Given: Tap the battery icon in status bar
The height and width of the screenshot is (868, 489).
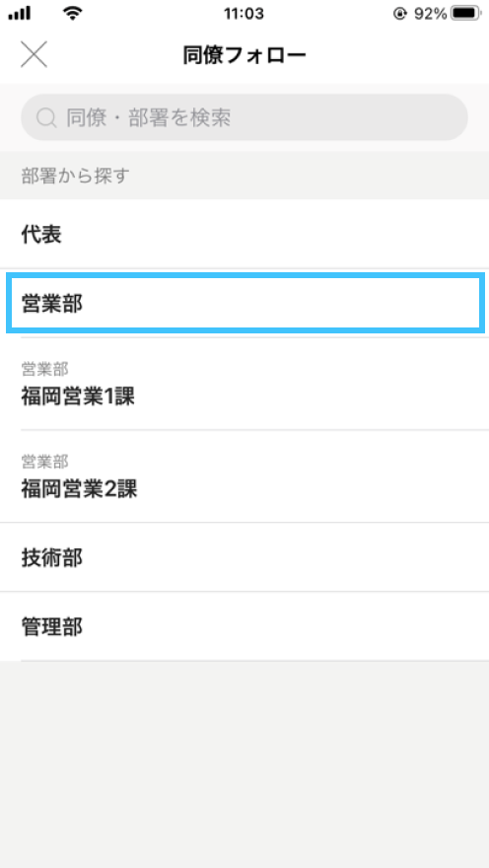Looking at the screenshot, I should coord(465,14).
